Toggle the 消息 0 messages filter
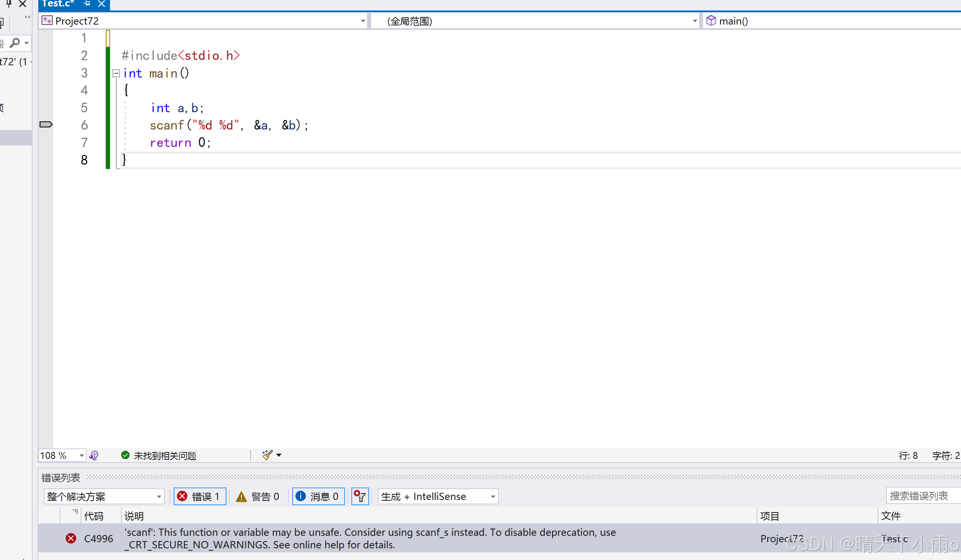 click(318, 496)
